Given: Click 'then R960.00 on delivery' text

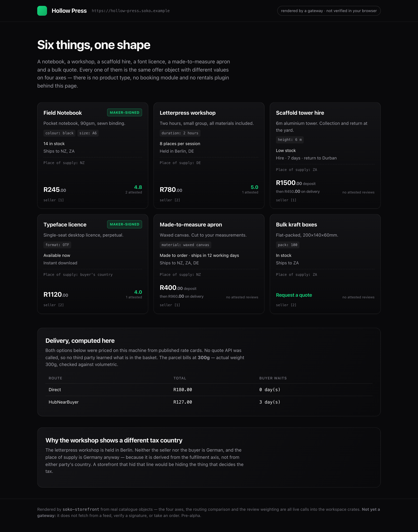Looking at the screenshot, I should (x=181, y=296).
